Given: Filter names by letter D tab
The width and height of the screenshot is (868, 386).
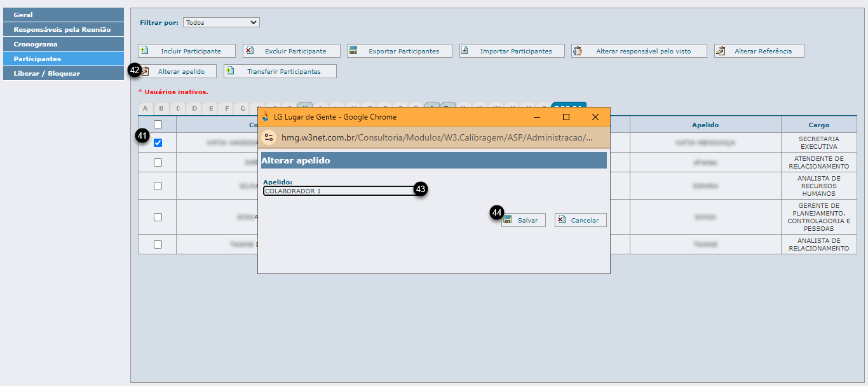Looking at the screenshot, I should coord(194,108).
